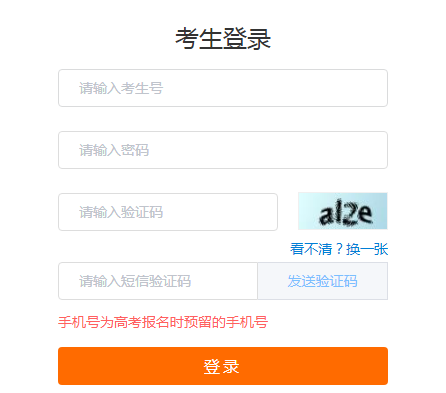Click the 看不清 text beside the captcha

(311, 249)
